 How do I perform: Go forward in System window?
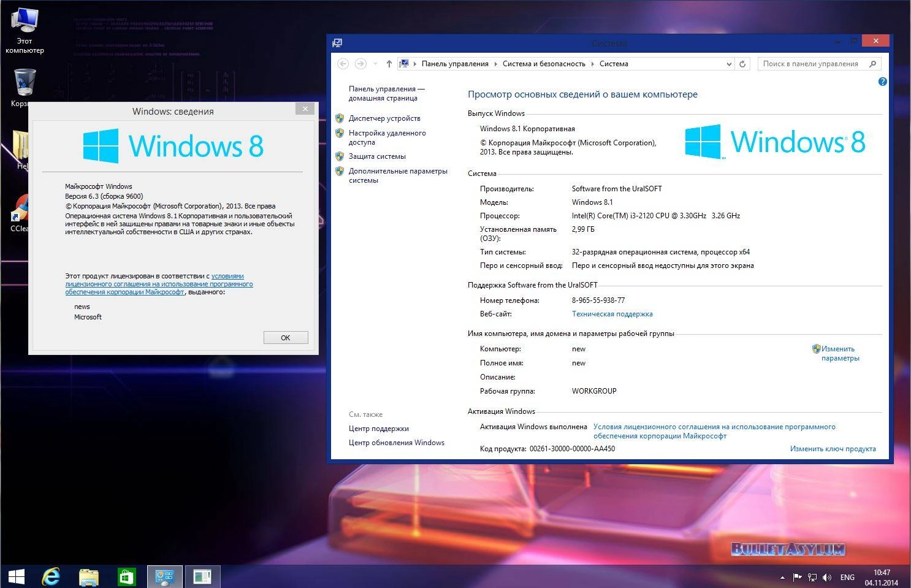360,64
